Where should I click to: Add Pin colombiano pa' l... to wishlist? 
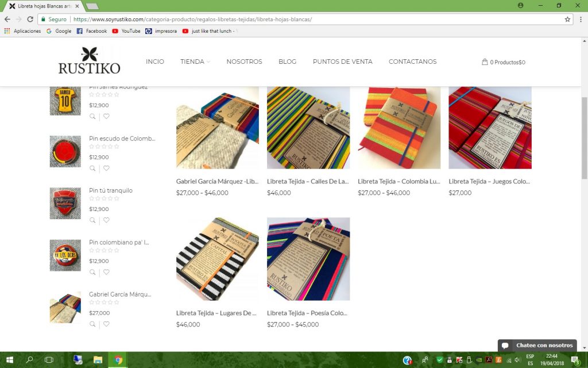(106, 272)
